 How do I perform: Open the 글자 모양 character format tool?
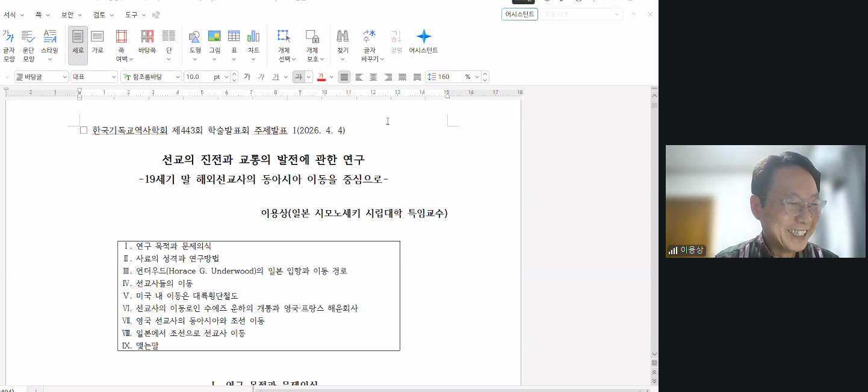point(9,45)
